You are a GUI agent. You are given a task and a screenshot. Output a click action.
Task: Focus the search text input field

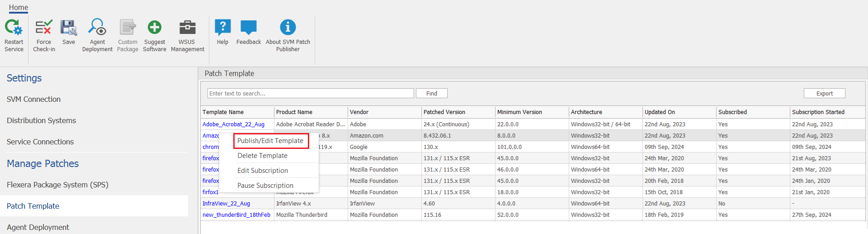click(x=311, y=93)
